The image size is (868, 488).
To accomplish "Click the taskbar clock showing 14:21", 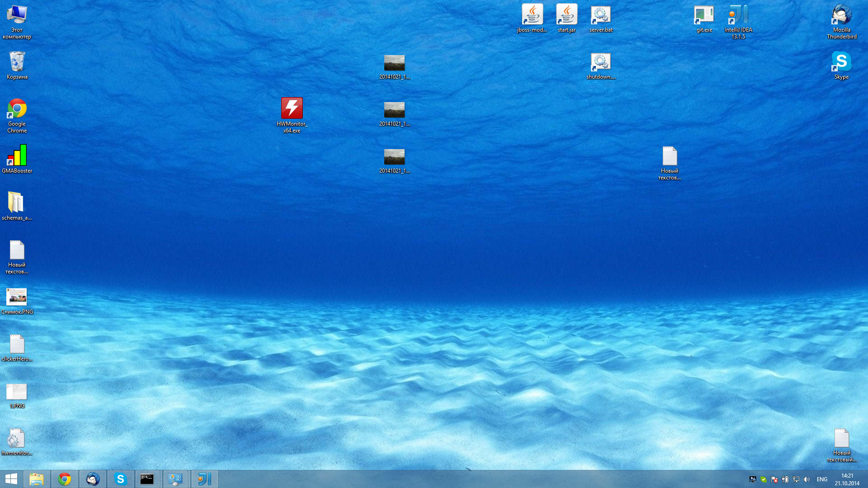I will [847, 479].
